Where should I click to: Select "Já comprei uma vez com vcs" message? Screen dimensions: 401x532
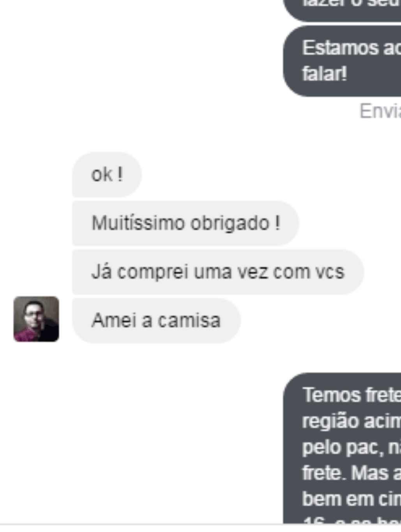coord(218,272)
